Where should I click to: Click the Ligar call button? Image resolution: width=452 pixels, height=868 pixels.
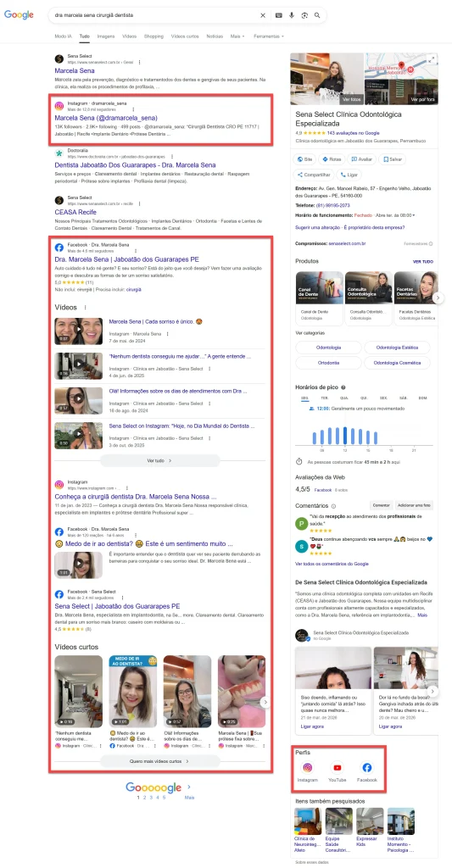point(349,175)
